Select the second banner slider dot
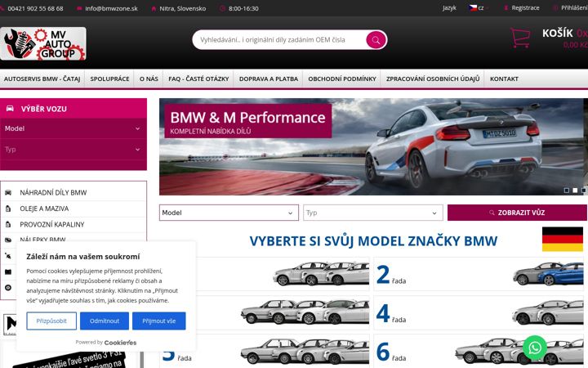The image size is (588, 368). tap(575, 191)
